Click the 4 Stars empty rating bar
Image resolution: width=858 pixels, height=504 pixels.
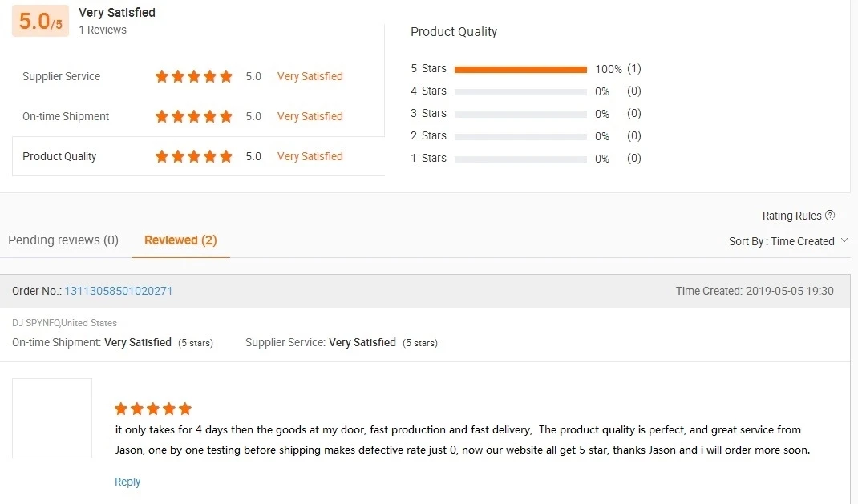tap(520, 91)
